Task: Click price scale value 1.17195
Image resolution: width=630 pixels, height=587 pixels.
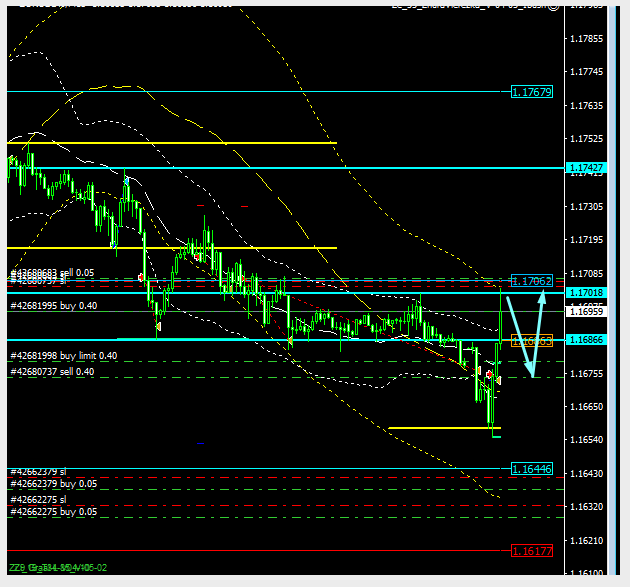Action: [587, 240]
